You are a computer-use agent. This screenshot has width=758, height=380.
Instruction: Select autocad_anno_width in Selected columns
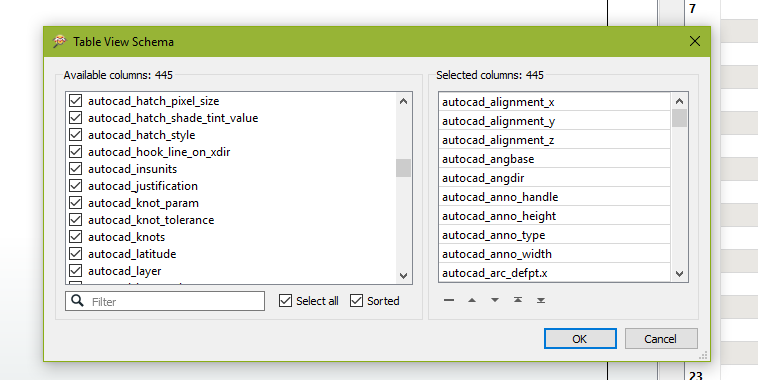[554, 254]
